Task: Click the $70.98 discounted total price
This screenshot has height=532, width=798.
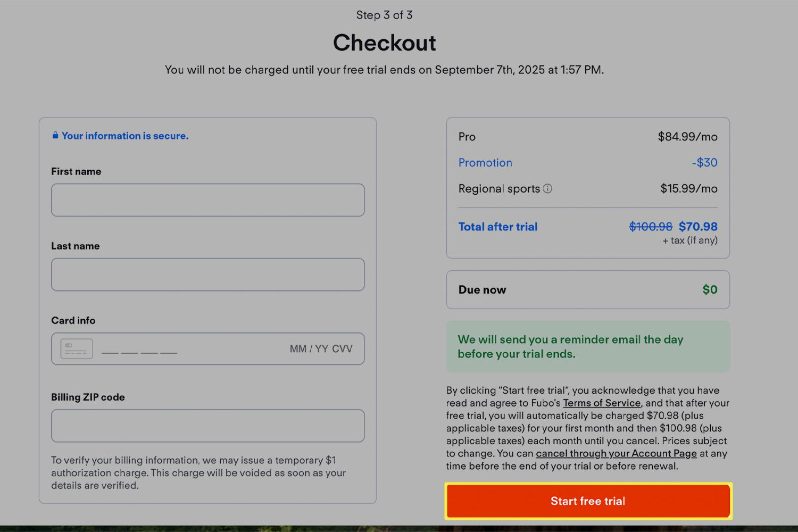Action: click(x=698, y=227)
